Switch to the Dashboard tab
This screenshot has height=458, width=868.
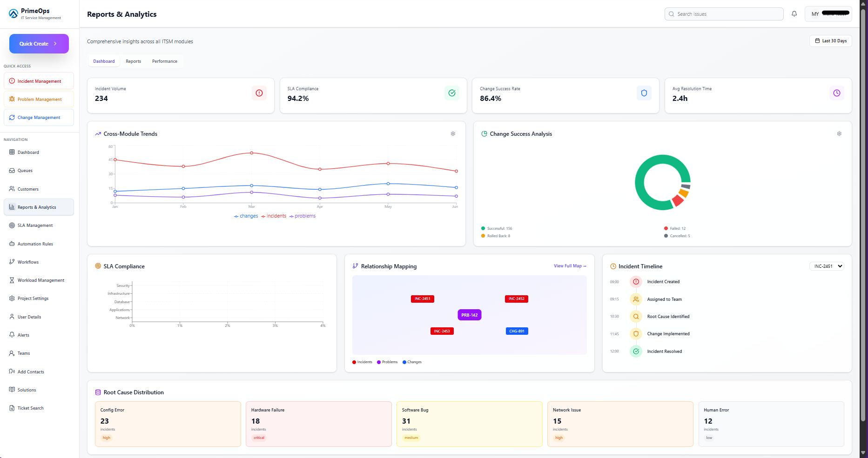pyautogui.click(x=104, y=61)
